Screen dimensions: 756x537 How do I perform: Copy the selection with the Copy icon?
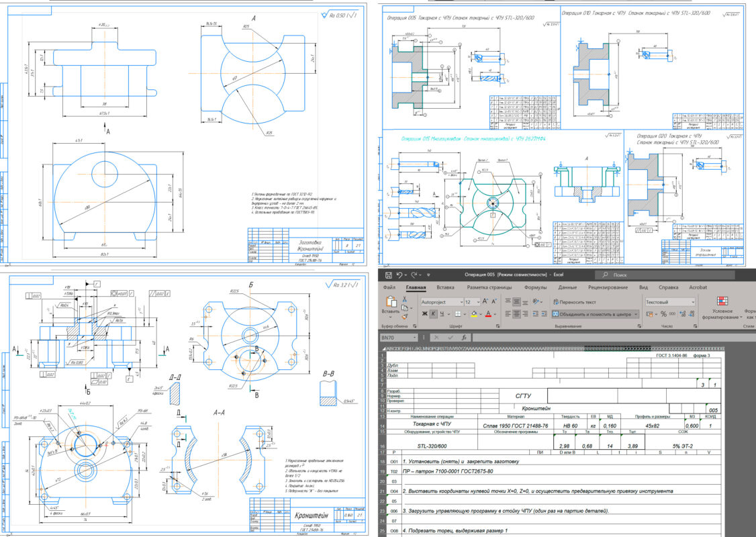tap(404, 308)
